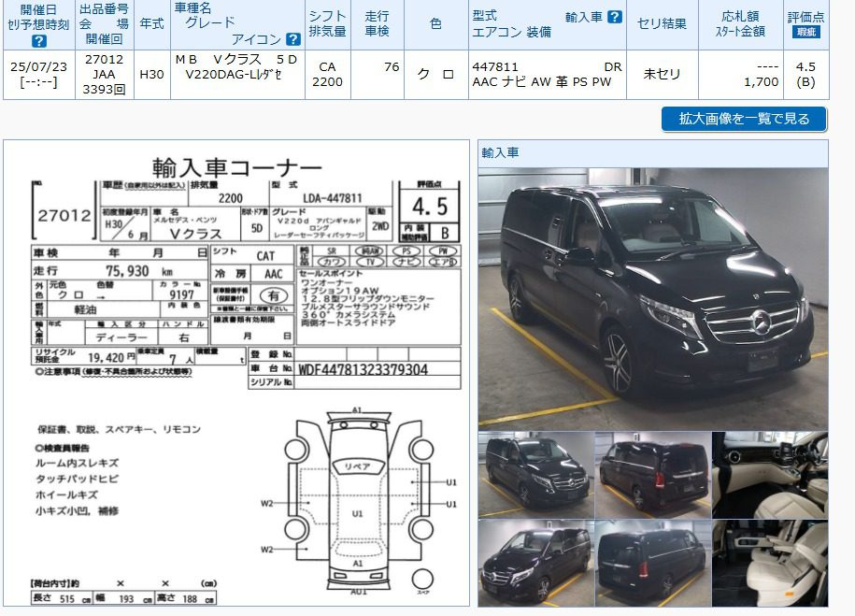Open help icon beside 輸入車 in header
The width and height of the screenshot is (855, 616).
tap(615, 17)
